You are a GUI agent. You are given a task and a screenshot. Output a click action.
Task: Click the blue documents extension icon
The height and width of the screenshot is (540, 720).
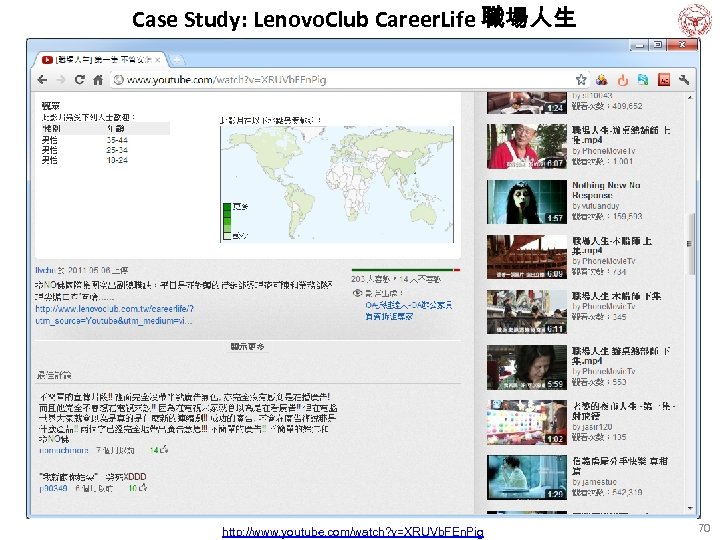point(643,80)
